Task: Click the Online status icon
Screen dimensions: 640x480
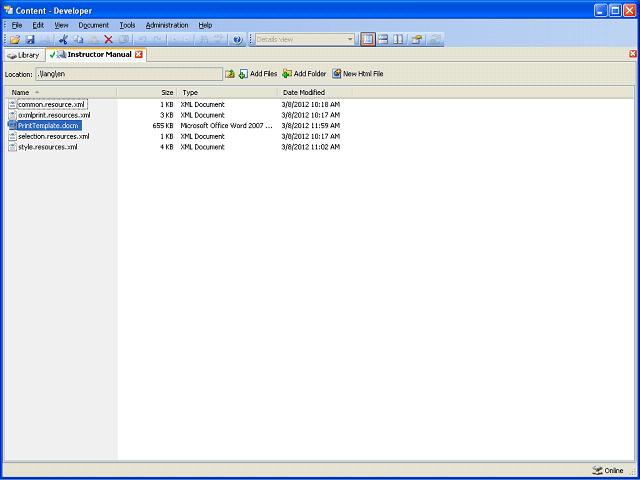Action: pyautogui.click(x=597, y=470)
